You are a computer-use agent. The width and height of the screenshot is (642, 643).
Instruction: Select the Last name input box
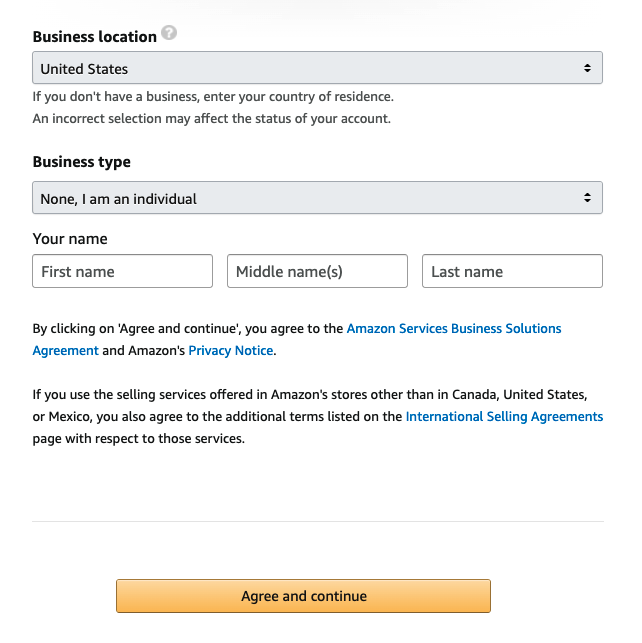pyautogui.click(x=512, y=271)
